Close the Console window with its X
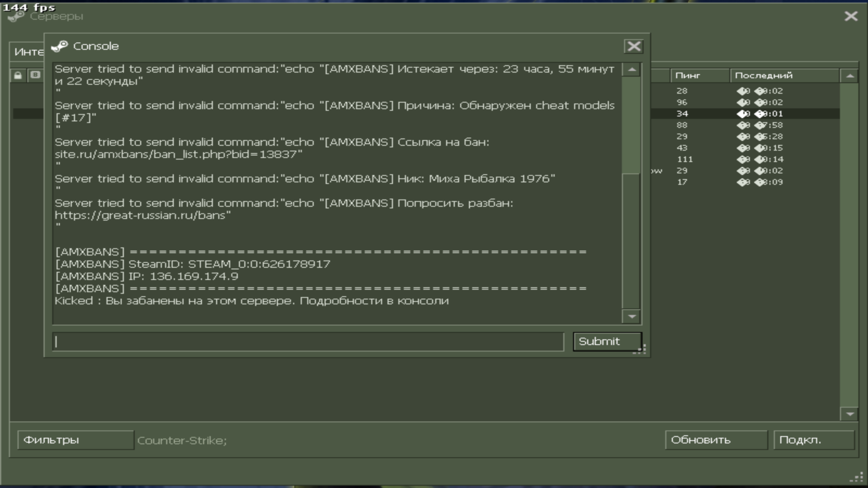 coord(633,46)
